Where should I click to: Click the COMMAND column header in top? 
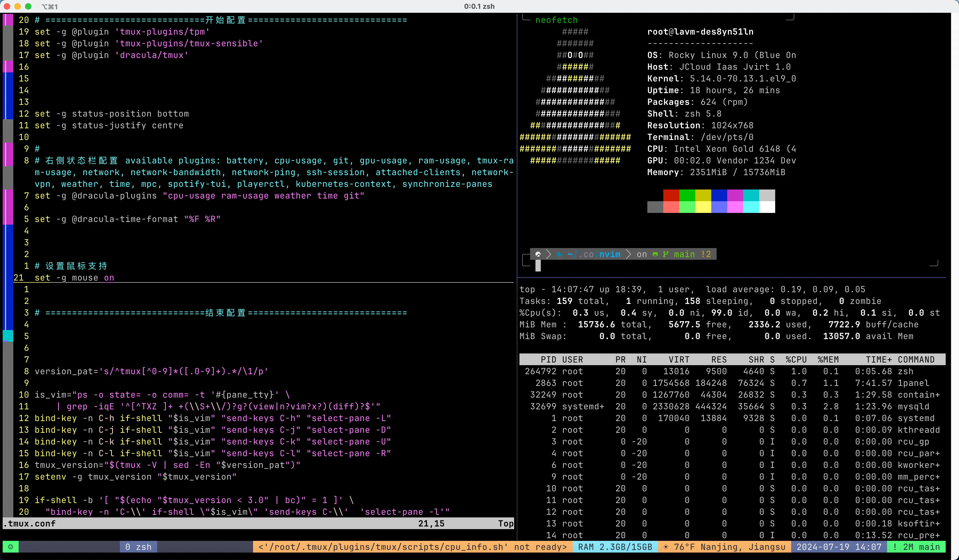(x=916, y=360)
